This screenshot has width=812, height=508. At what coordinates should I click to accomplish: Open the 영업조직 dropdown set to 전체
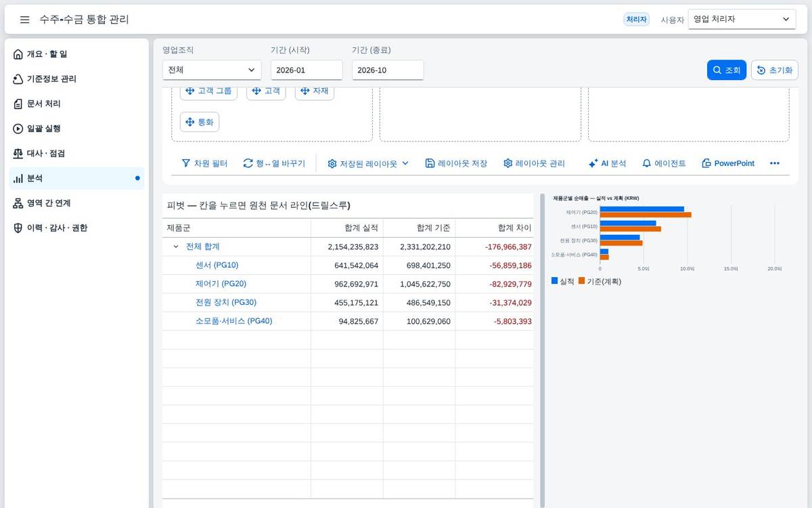(x=212, y=70)
